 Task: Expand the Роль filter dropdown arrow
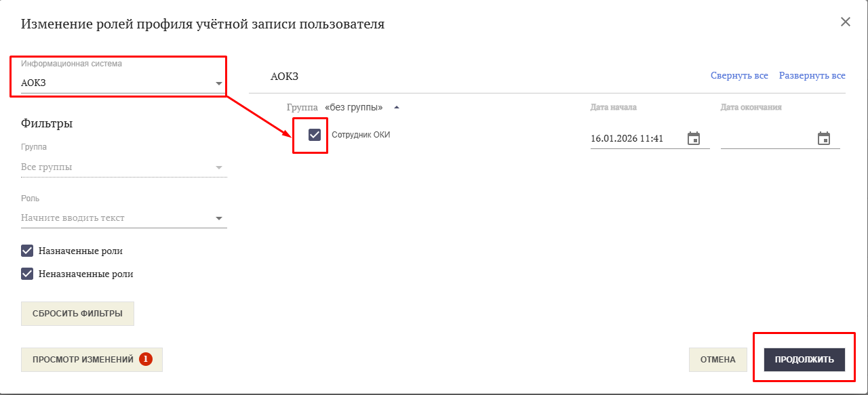tap(218, 218)
